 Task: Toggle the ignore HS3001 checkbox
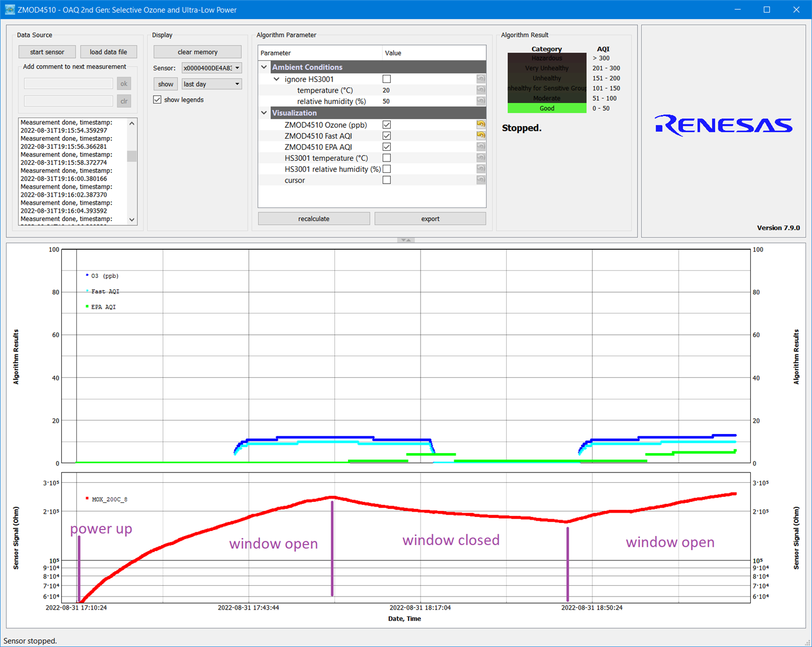(386, 79)
